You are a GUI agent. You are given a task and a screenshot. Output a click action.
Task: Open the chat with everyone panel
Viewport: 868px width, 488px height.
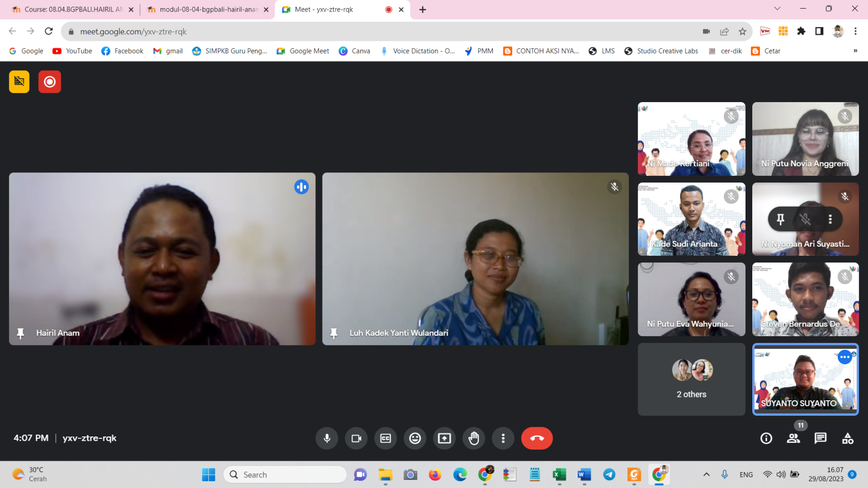(820, 438)
